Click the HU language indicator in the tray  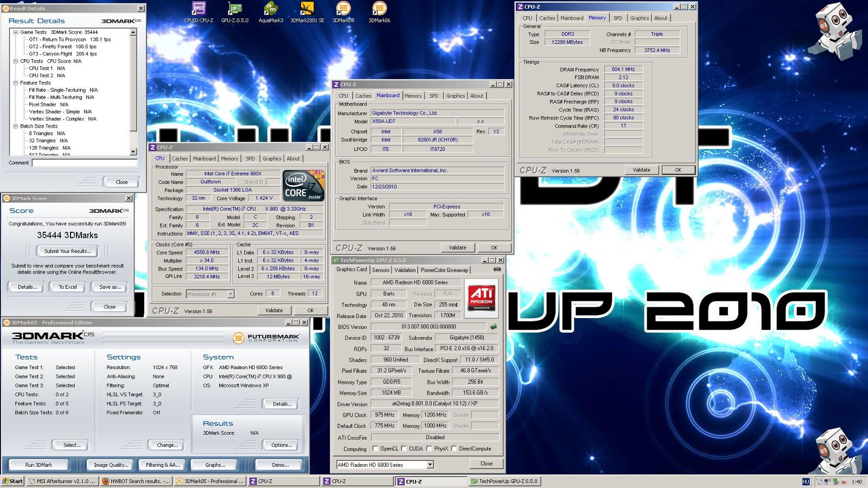tap(806, 481)
